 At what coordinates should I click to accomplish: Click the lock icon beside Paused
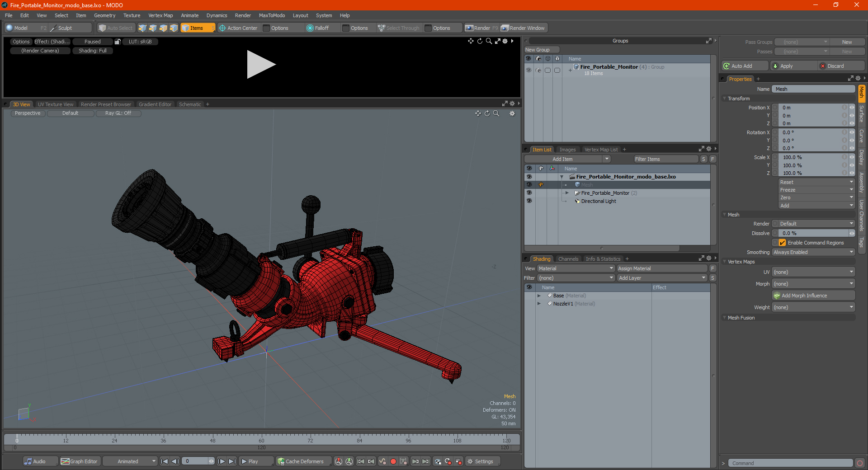point(118,42)
